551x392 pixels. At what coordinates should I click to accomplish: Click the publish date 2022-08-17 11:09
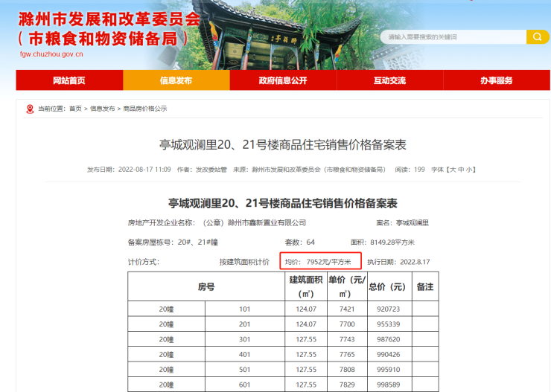pyautogui.click(x=144, y=170)
